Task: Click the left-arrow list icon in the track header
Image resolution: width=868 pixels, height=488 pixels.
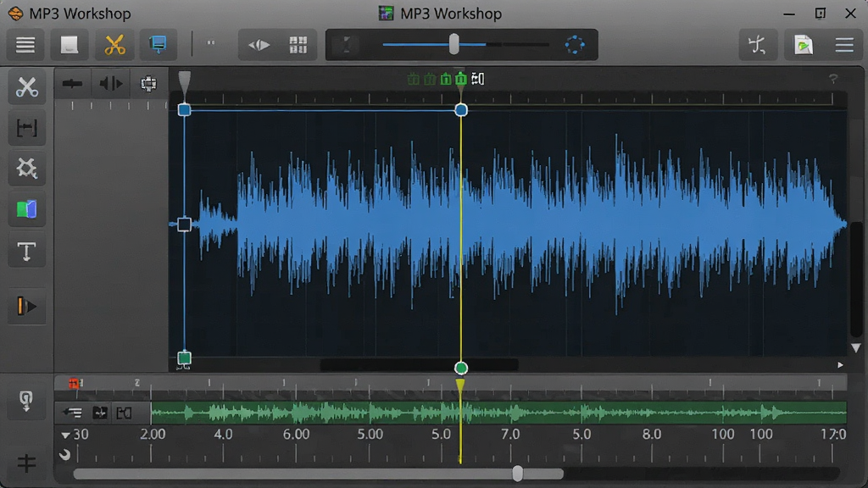Action: click(73, 413)
